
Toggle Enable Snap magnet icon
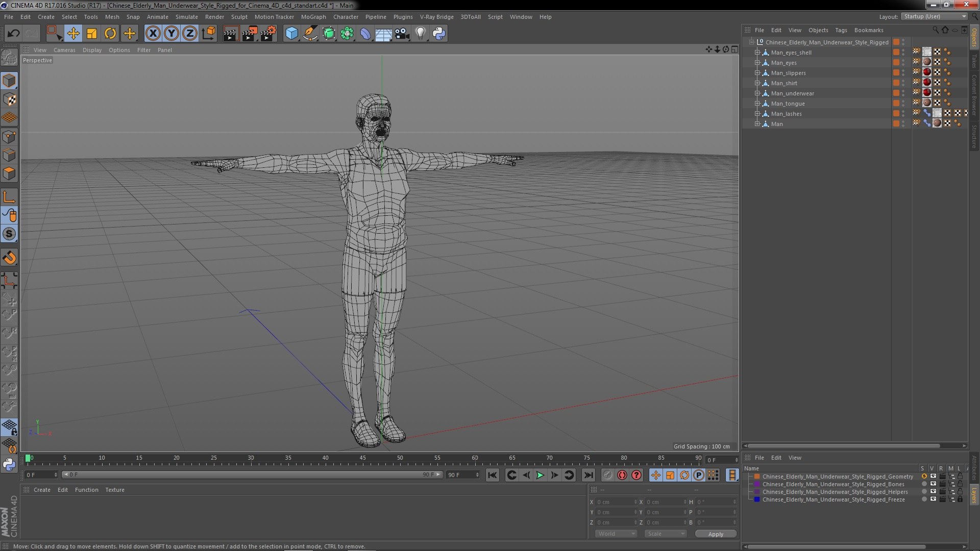(9, 258)
